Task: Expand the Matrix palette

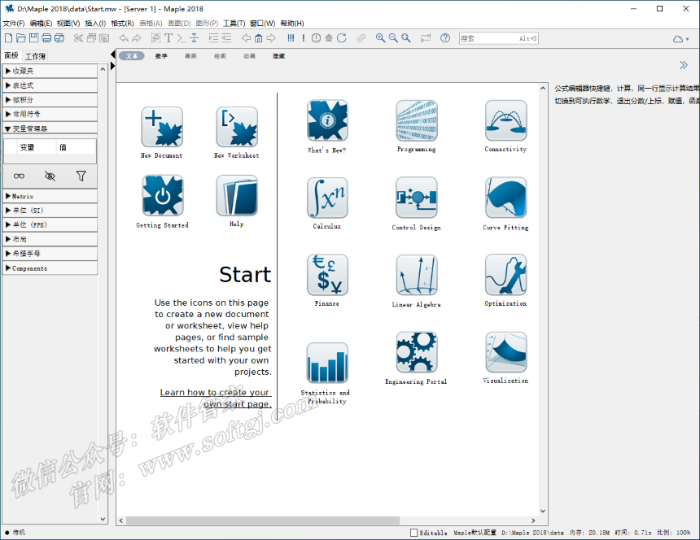Action: click(50, 196)
